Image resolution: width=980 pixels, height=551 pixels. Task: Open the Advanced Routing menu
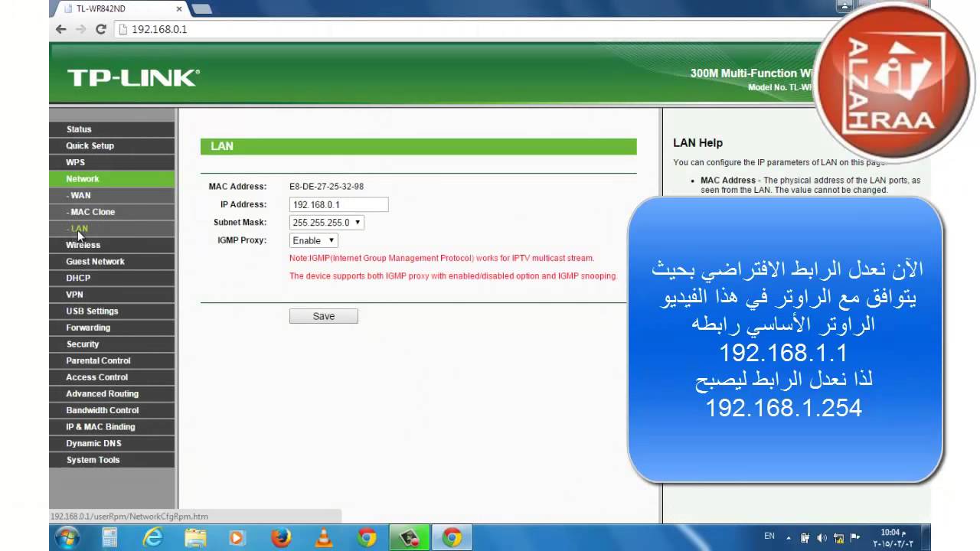(x=112, y=393)
